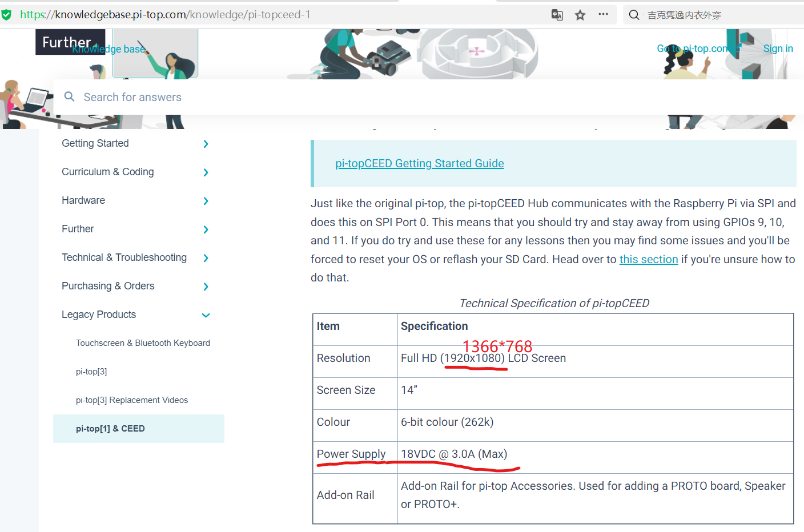Focus the Search for answers field

click(x=428, y=97)
